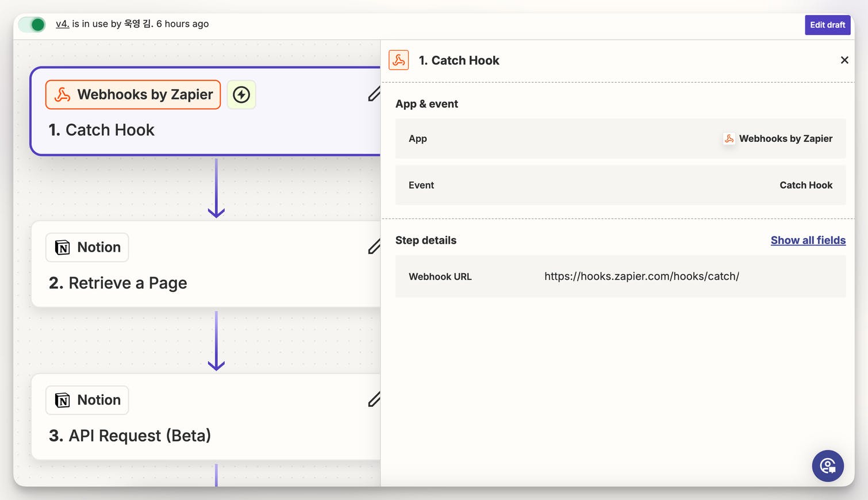Open the v4. version link
868x500 pixels.
[62, 24]
